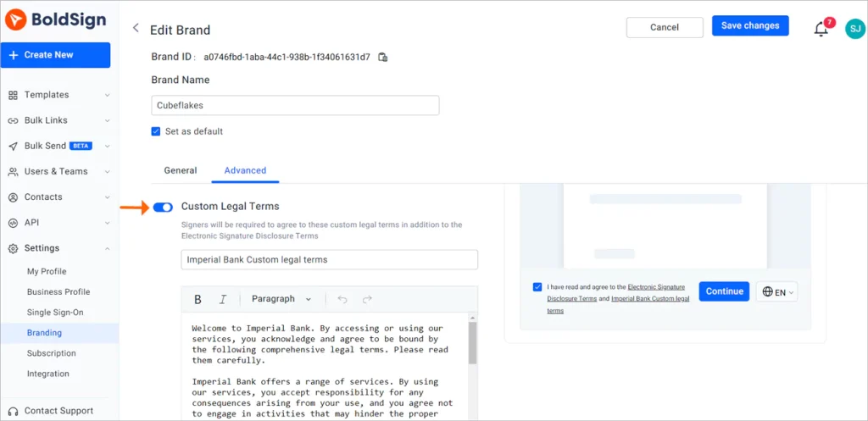Click Contact Support in the sidebar
The width and height of the screenshot is (868, 421).
pos(58,411)
